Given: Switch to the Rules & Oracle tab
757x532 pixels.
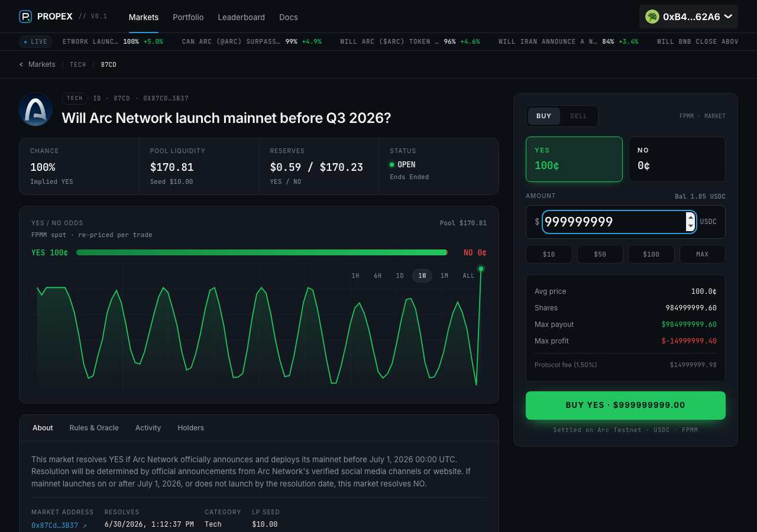Looking at the screenshot, I should (x=94, y=428).
